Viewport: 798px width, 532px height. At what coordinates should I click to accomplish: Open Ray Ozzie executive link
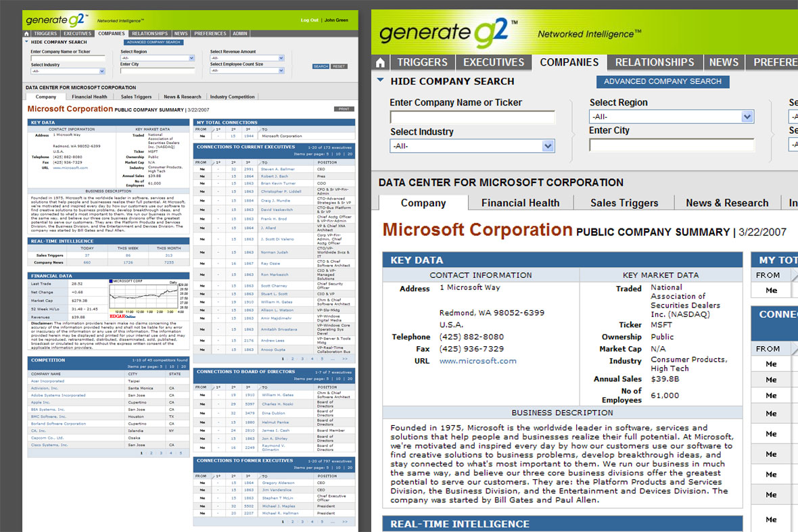tap(271, 264)
